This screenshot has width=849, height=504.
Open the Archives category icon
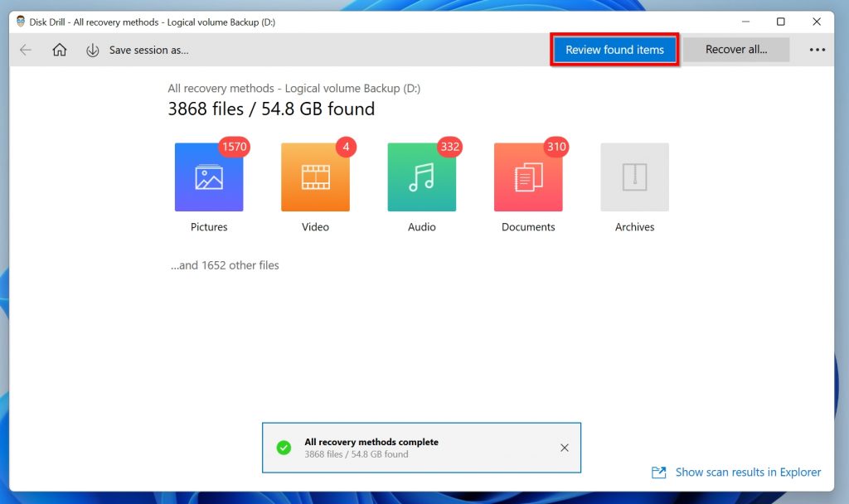tap(634, 177)
